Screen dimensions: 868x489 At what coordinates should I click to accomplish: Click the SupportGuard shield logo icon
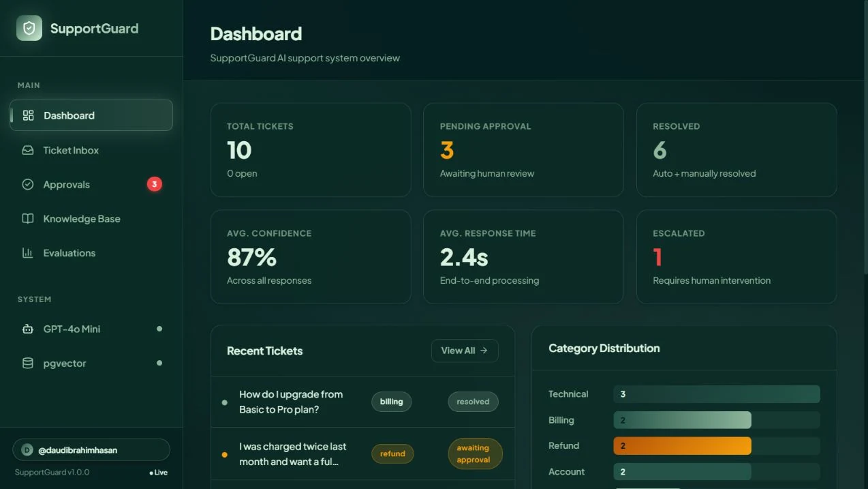click(x=29, y=28)
